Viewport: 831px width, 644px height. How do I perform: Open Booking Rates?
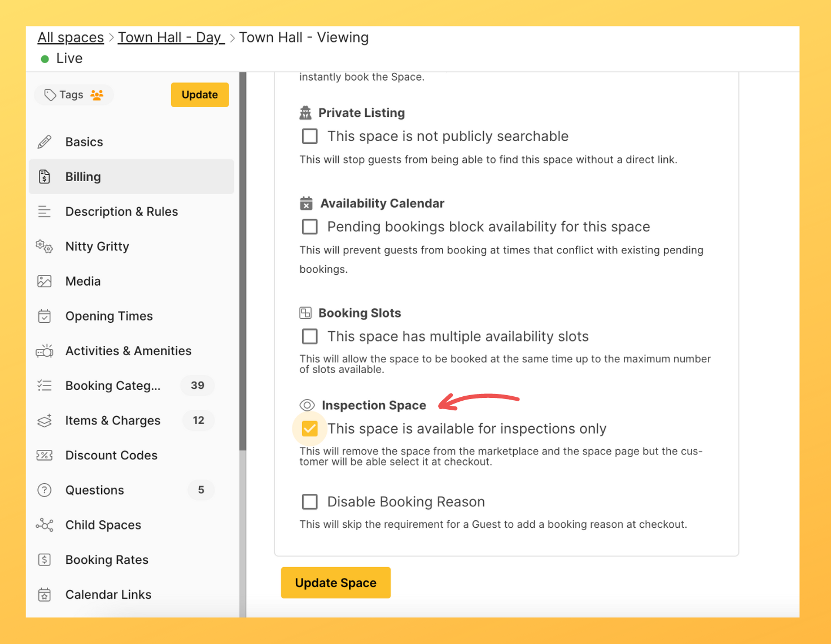tap(131, 560)
